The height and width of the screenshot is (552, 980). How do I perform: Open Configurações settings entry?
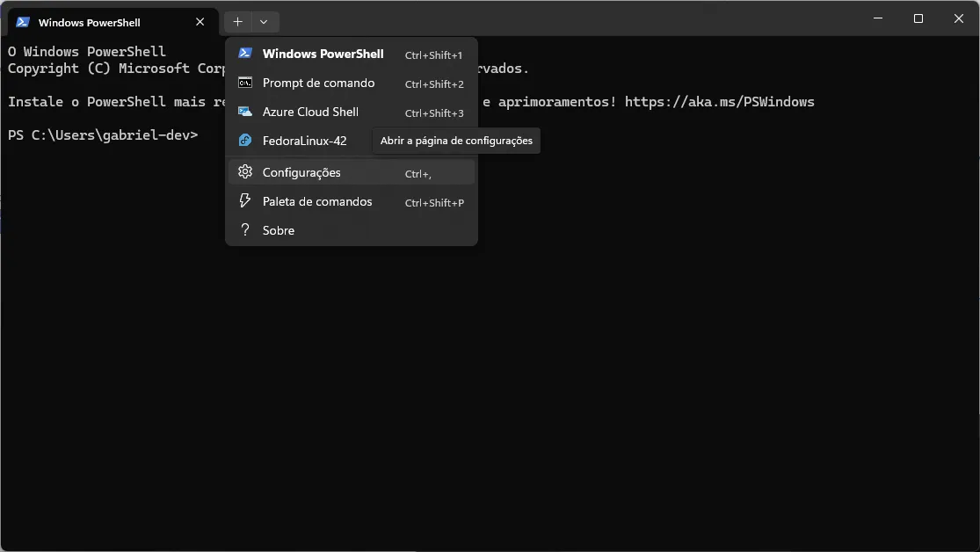tap(352, 172)
